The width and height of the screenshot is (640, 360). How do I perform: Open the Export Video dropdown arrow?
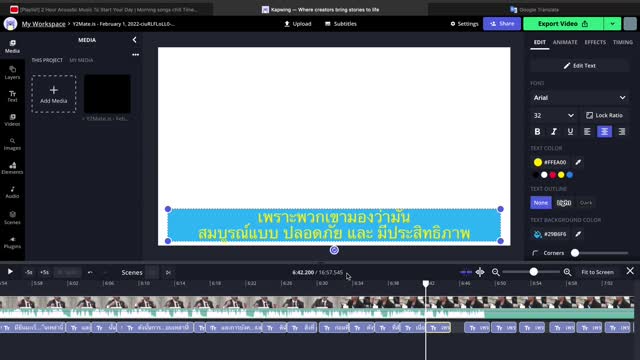612,24
